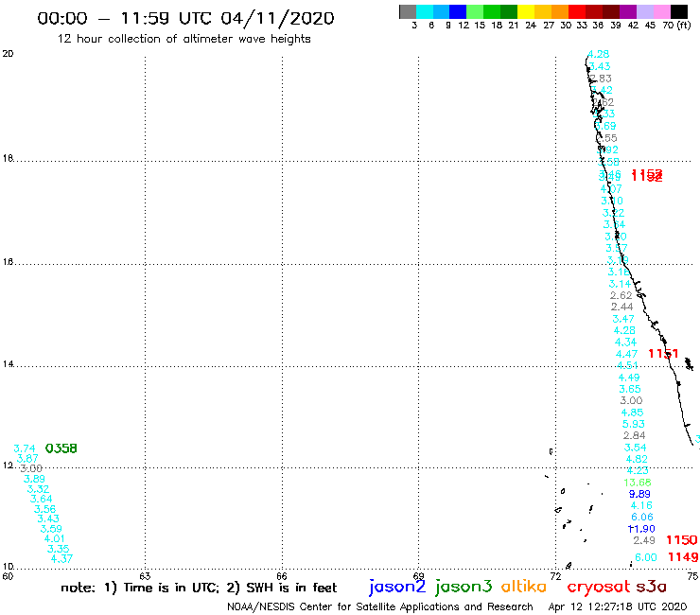Click the 4.16 wave height value
Image resolution: width=700 pixels, height=615 pixels.
pos(641,505)
